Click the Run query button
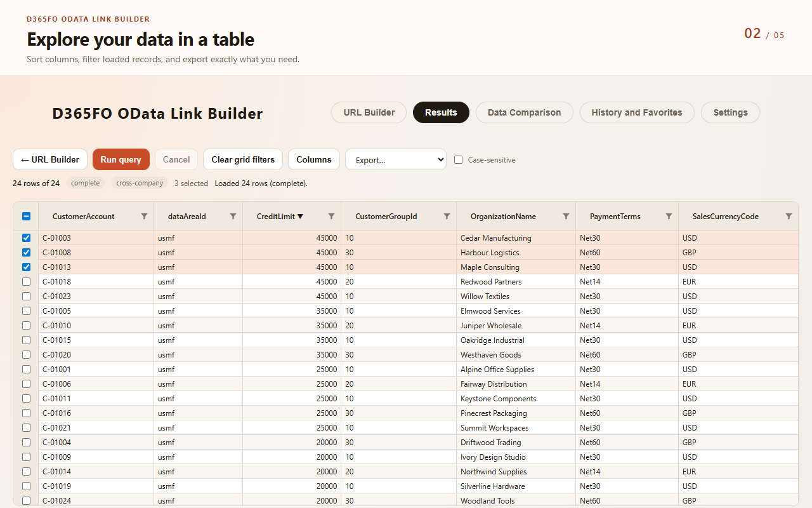This screenshot has width=812, height=508. 121,159
